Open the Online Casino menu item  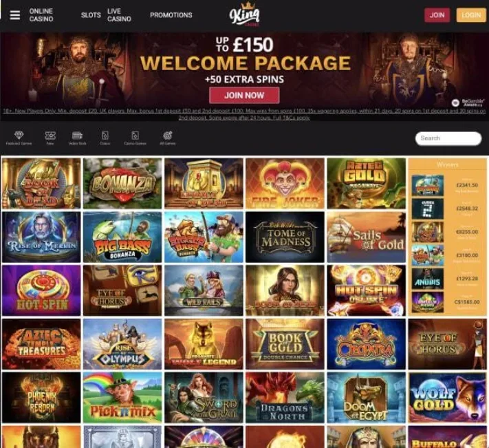tap(41, 15)
